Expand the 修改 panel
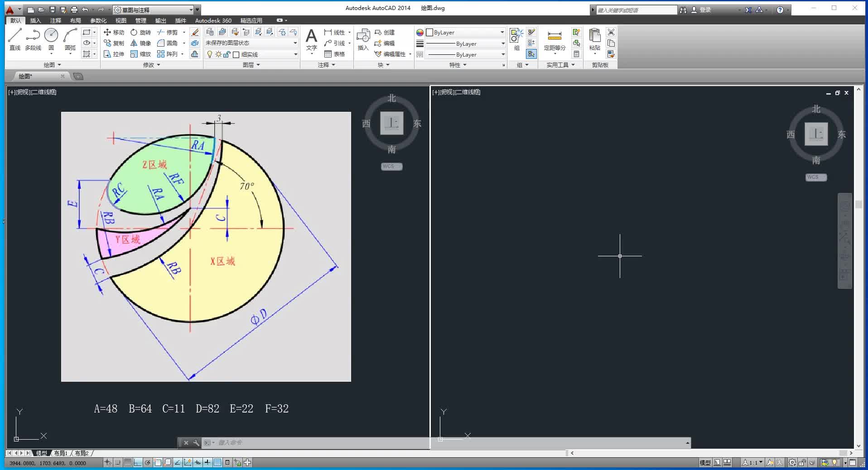 click(151, 65)
